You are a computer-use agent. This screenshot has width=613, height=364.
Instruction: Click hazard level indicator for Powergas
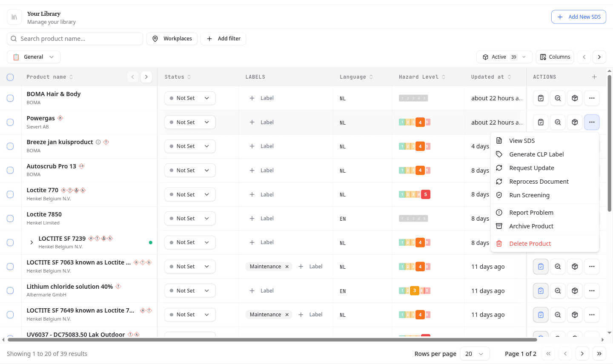click(x=415, y=122)
